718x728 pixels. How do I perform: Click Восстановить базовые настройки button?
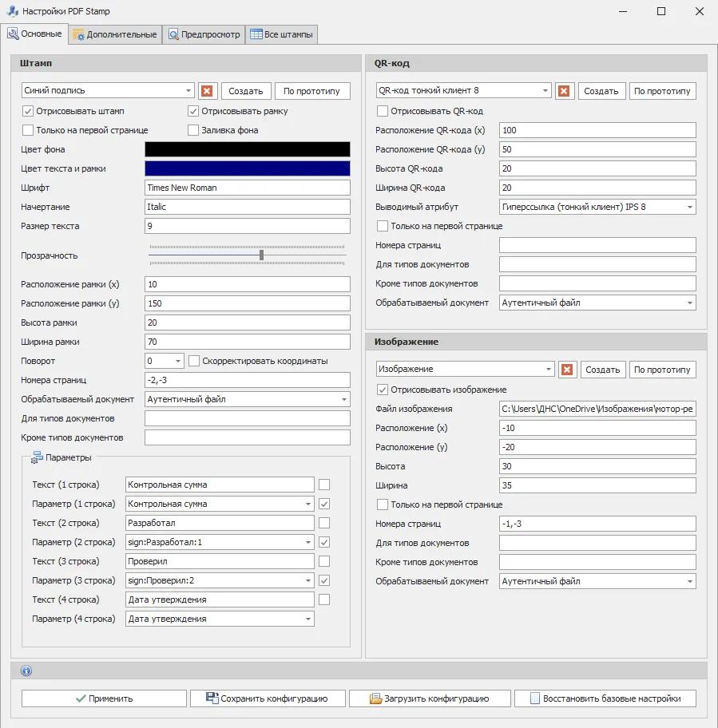point(605,698)
